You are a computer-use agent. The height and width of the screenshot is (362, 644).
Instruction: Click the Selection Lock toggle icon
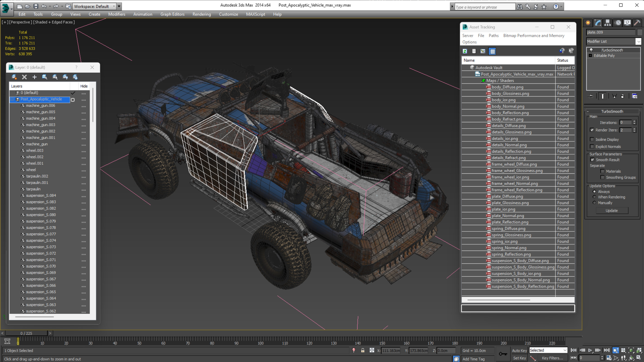pyautogui.click(x=363, y=350)
